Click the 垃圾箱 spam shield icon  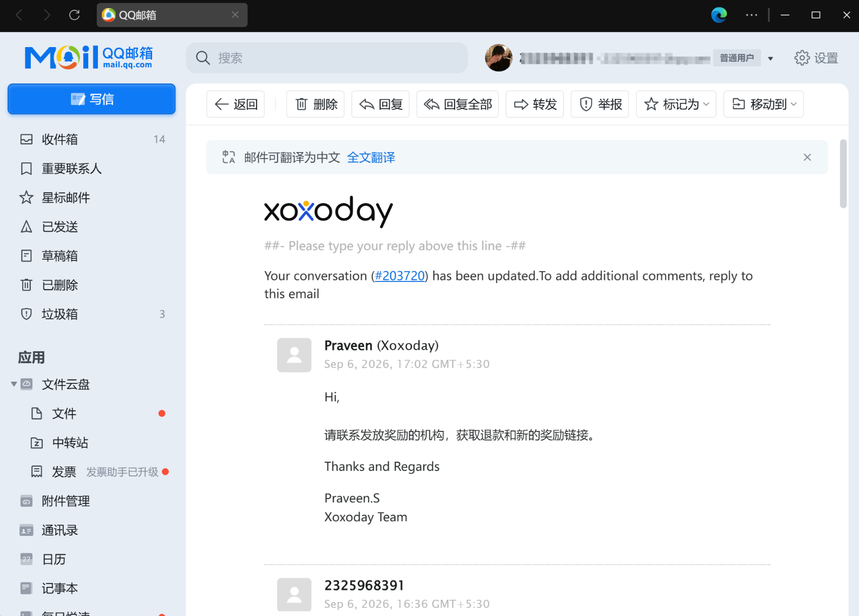point(27,314)
